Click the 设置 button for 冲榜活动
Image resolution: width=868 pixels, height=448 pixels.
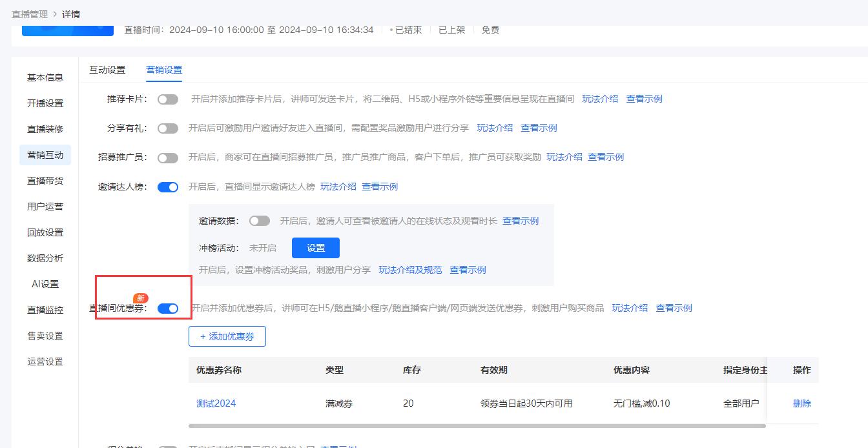pos(315,247)
